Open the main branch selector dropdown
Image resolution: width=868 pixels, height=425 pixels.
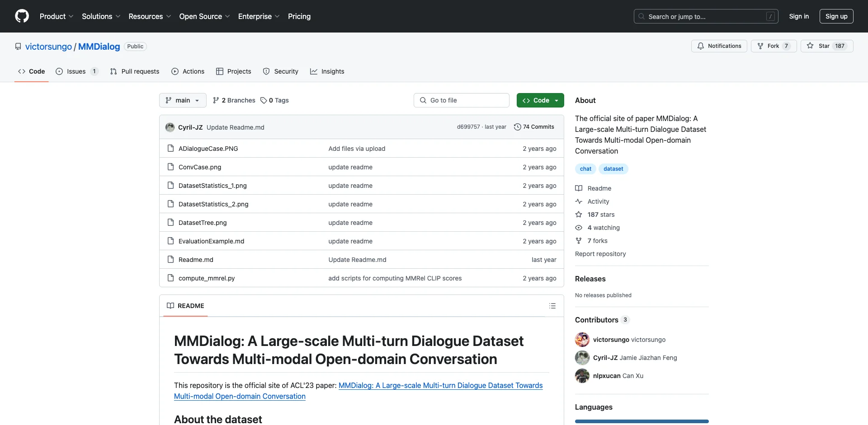tap(183, 100)
